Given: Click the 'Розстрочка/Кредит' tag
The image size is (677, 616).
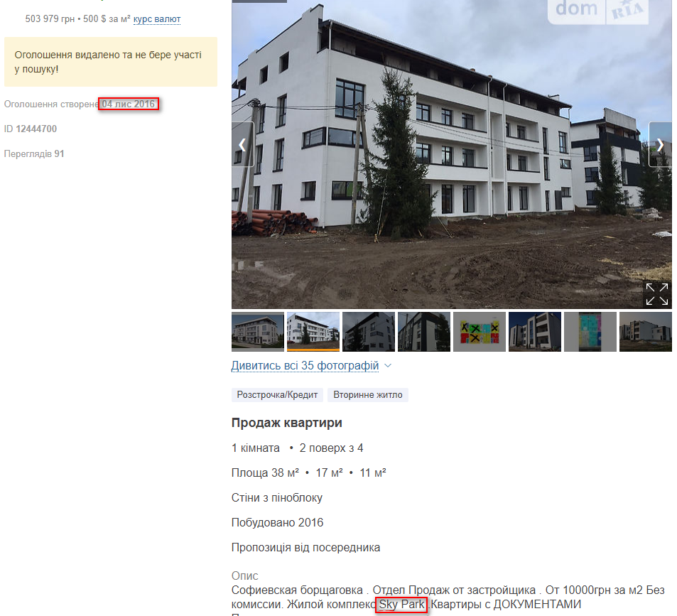Looking at the screenshot, I should coord(277,394).
